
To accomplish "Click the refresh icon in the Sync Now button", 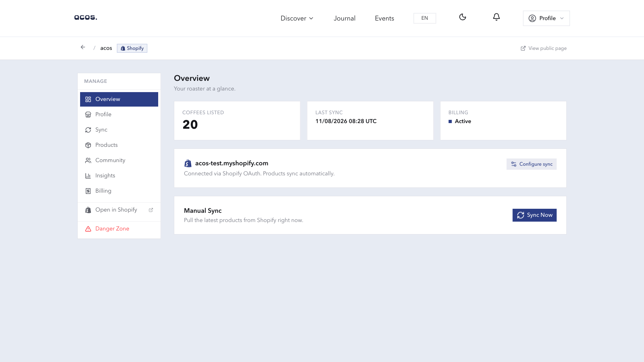I will pos(520,215).
